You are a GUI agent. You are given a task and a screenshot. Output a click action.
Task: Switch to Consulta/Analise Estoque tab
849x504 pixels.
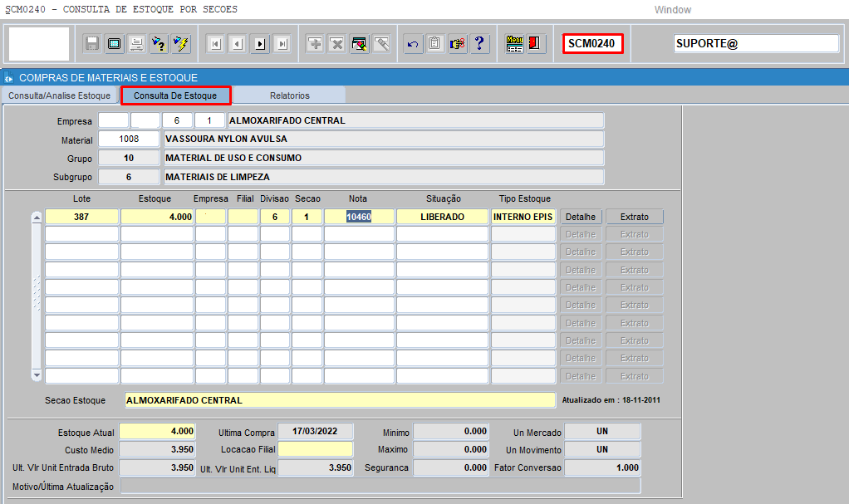60,95
